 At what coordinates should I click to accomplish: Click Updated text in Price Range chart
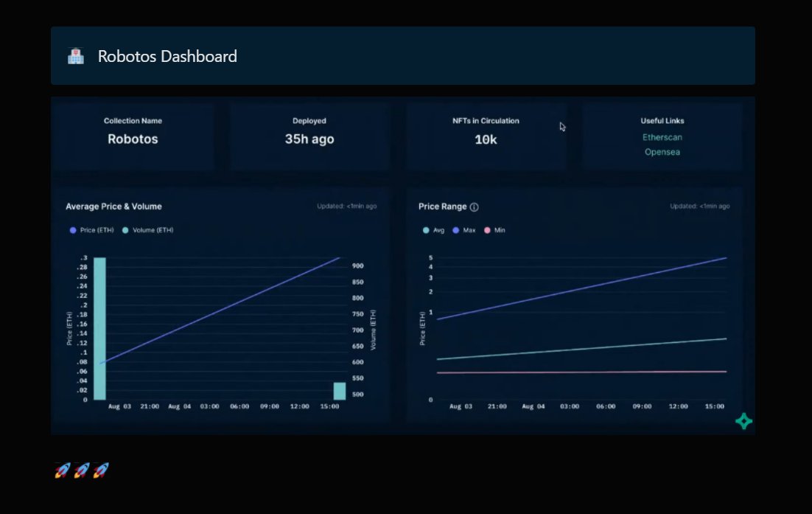pos(699,206)
